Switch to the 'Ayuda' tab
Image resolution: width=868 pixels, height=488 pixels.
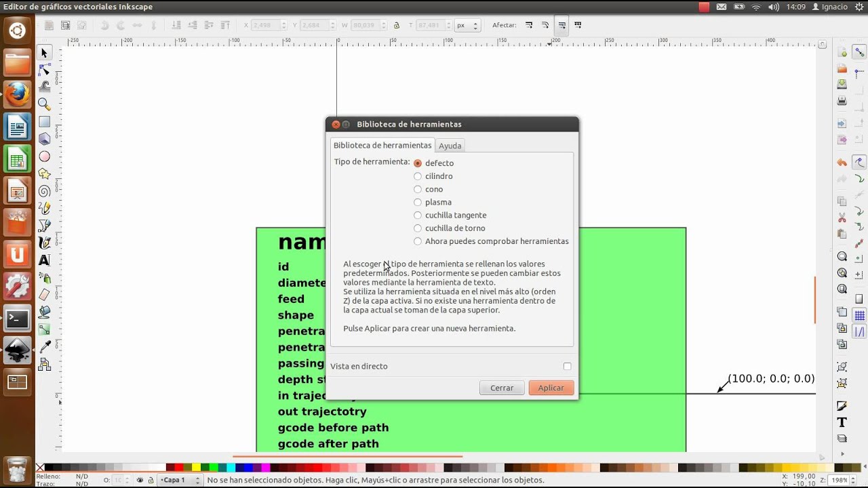pyautogui.click(x=450, y=146)
